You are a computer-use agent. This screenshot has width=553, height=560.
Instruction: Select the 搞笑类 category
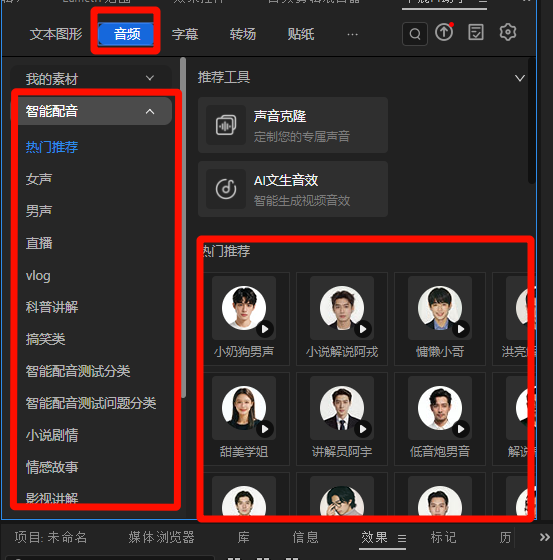coord(45,339)
